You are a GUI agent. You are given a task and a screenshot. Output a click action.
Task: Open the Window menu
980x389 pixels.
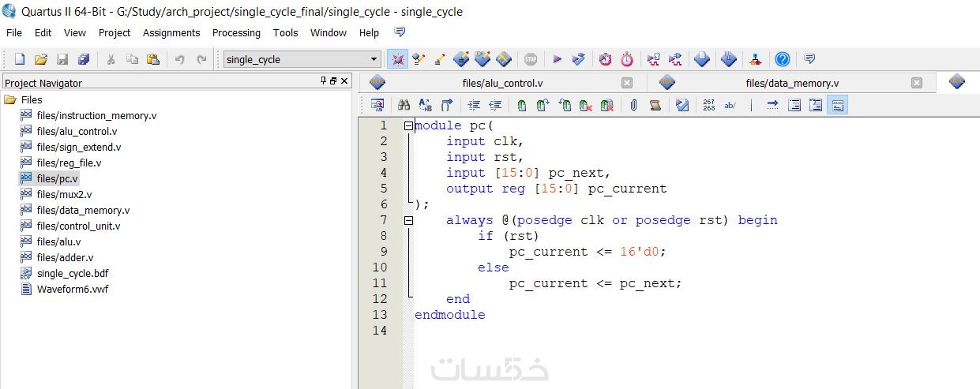click(329, 32)
